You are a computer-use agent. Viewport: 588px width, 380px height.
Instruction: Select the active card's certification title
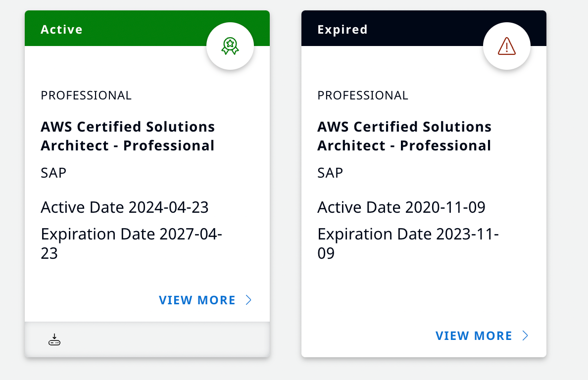[x=128, y=136]
